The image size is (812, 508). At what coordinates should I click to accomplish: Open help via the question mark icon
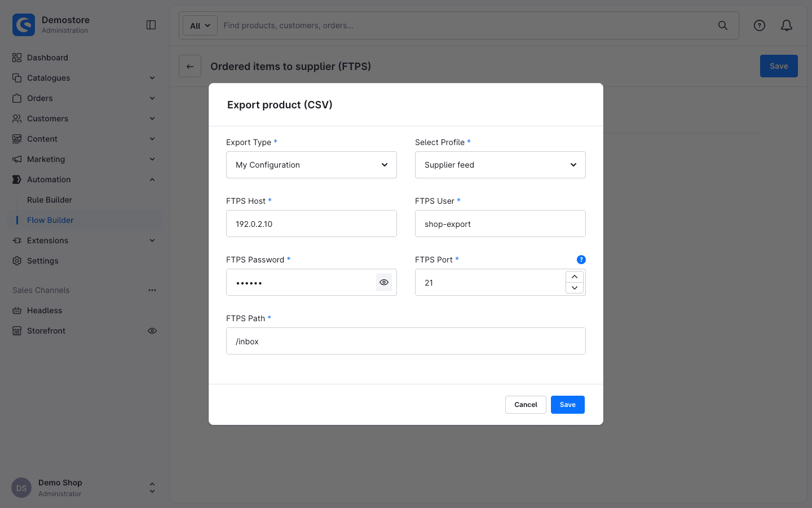[x=760, y=25]
